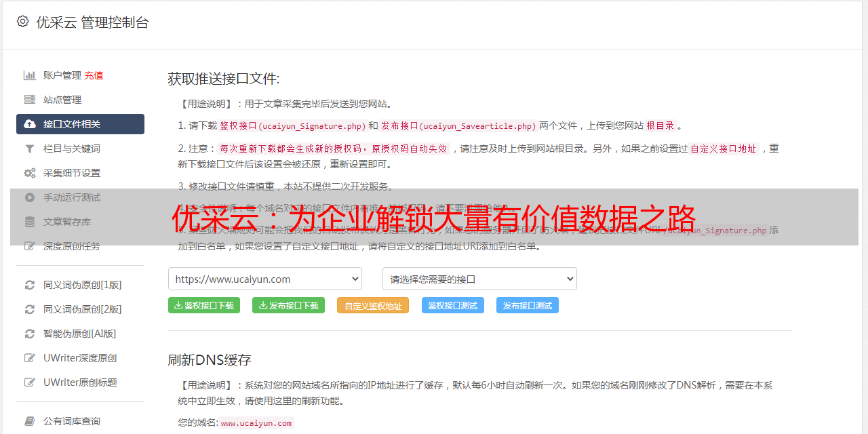This screenshot has width=868, height=434.
Task: Click the edit icon for 深度原创任务
Action: click(30, 246)
